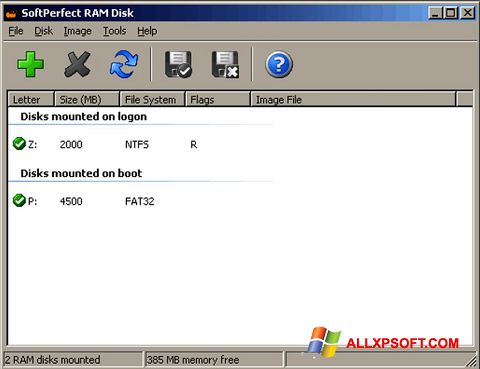Click the '385 MB memory free' status text

coord(193,360)
